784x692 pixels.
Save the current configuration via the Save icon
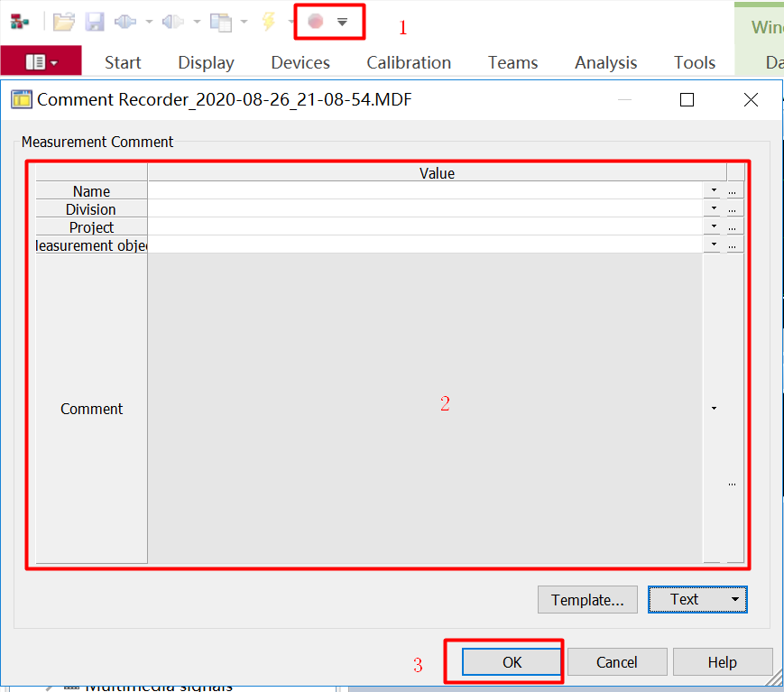pyautogui.click(x=95, y=22)
